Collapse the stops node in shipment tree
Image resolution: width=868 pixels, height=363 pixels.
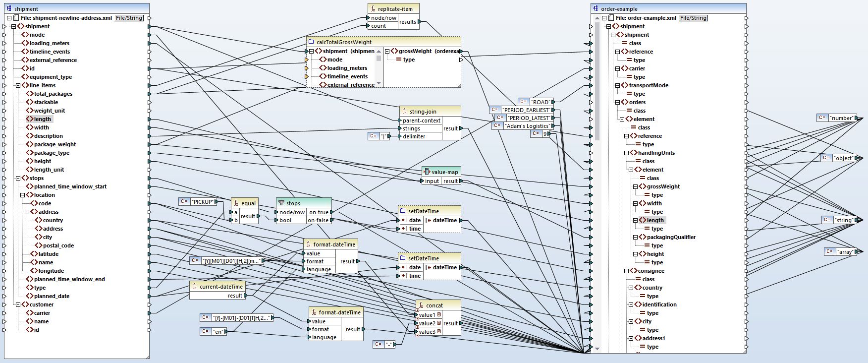[18, 178]
